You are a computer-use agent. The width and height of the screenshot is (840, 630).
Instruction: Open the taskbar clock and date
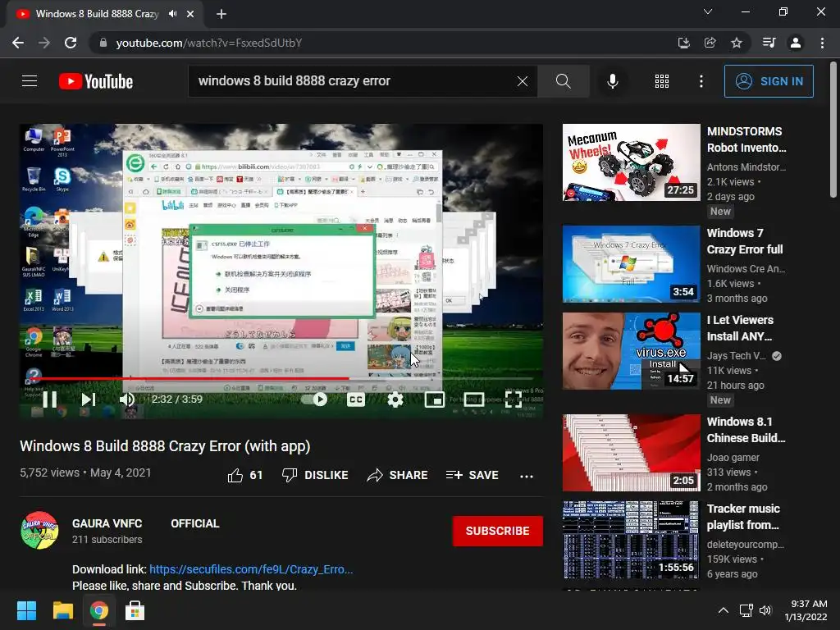tap(806, 610)
